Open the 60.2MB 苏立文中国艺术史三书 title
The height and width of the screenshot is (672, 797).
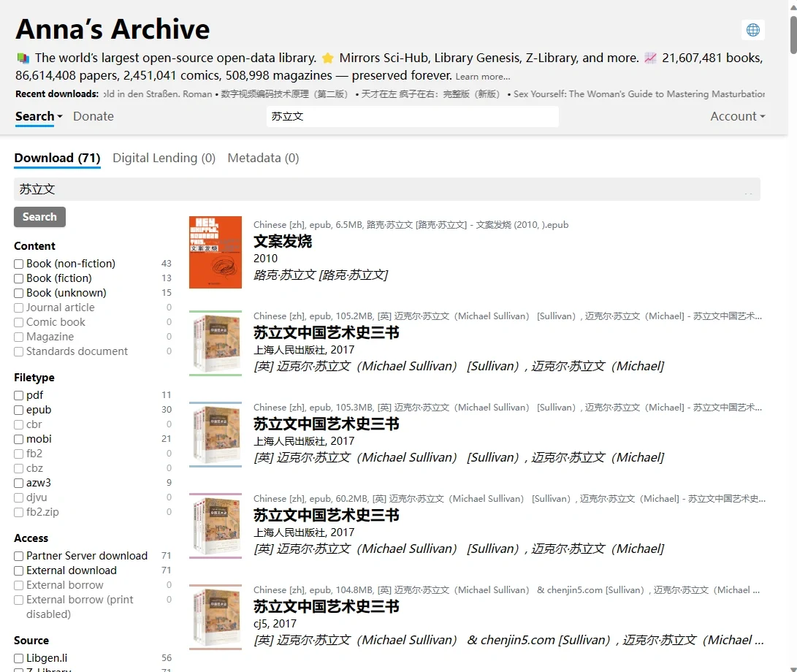[327, 516]
